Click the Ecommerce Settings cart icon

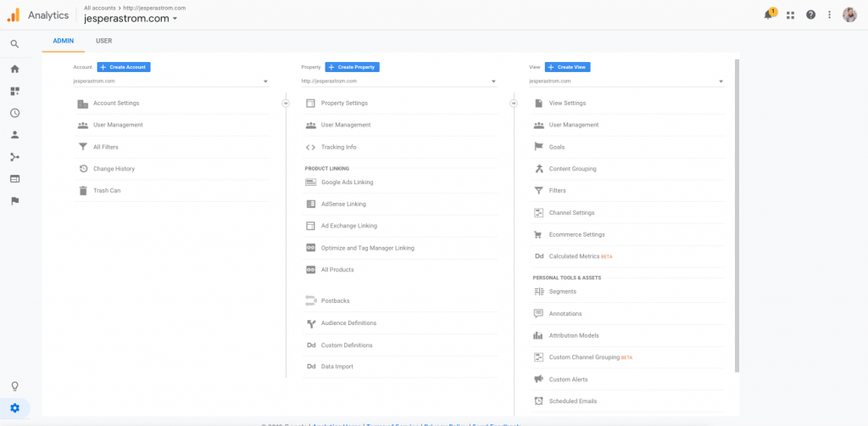pyautogui.click(x=537, y=235)
